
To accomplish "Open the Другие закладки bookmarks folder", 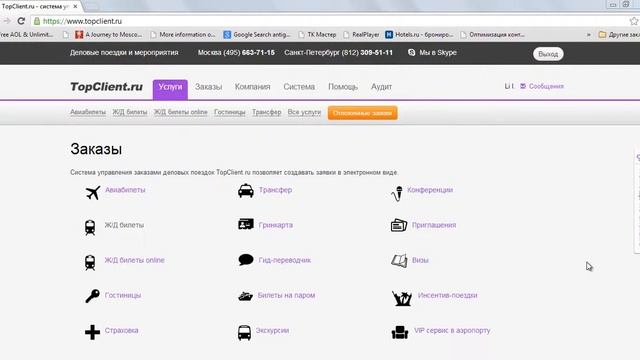I will [x=619, y=35].
